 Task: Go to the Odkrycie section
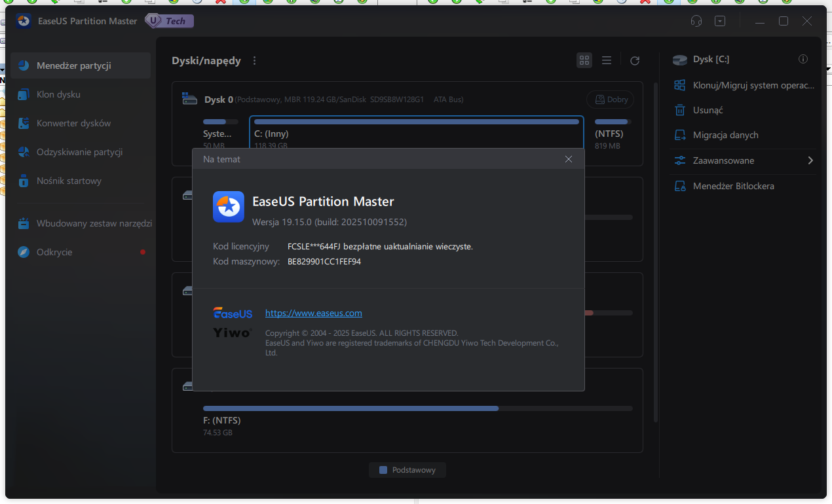pos(81,252)
